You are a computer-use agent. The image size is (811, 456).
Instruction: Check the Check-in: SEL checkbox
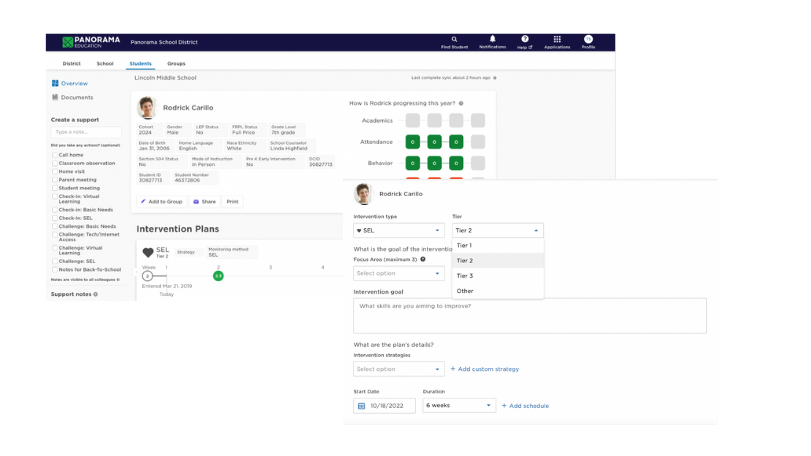pos(55,218)
